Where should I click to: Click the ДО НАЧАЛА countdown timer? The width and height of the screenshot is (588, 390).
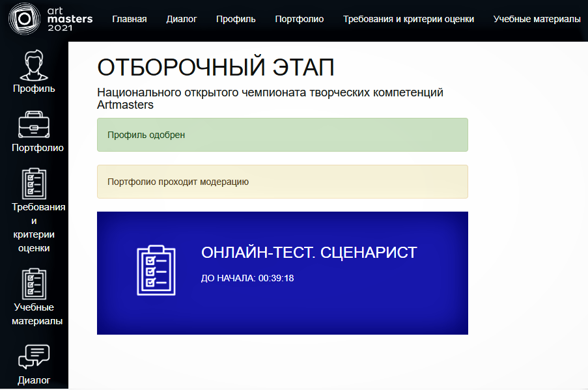(247, 278)
